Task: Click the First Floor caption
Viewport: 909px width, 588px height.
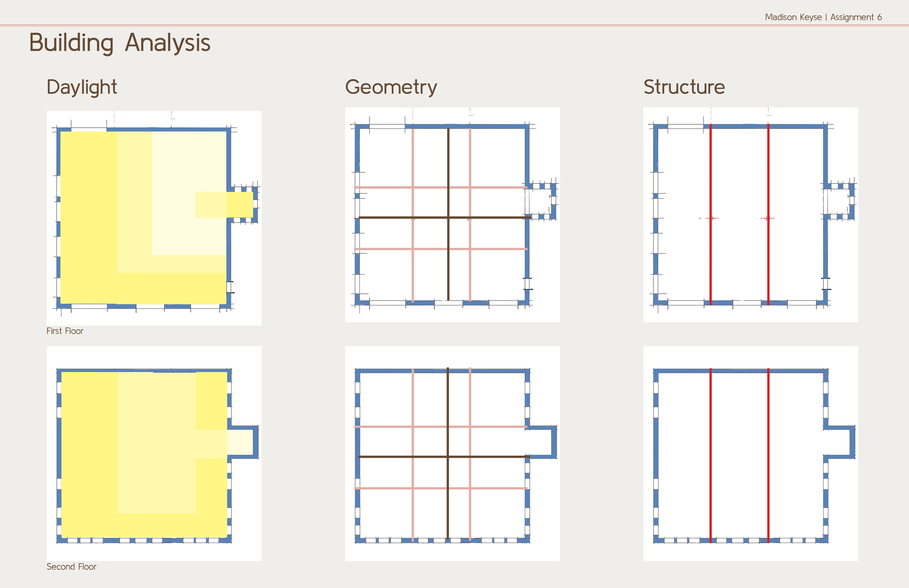Action: pos(65,331)
